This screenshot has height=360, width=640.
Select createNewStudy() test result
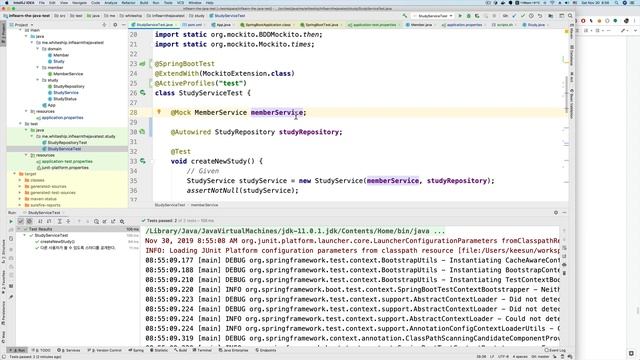click(x=57, y=242)
